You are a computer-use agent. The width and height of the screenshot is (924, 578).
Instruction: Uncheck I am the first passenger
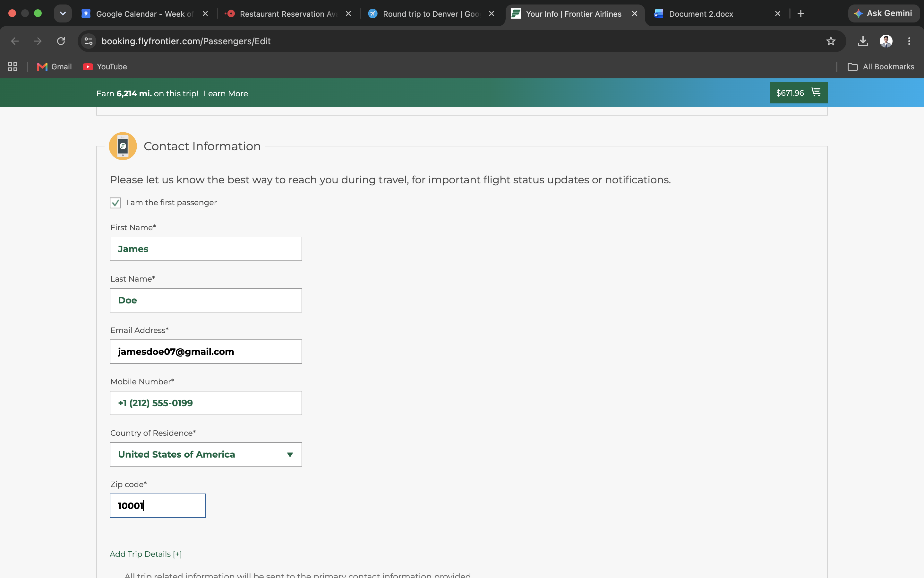click(x=115, y=203)
